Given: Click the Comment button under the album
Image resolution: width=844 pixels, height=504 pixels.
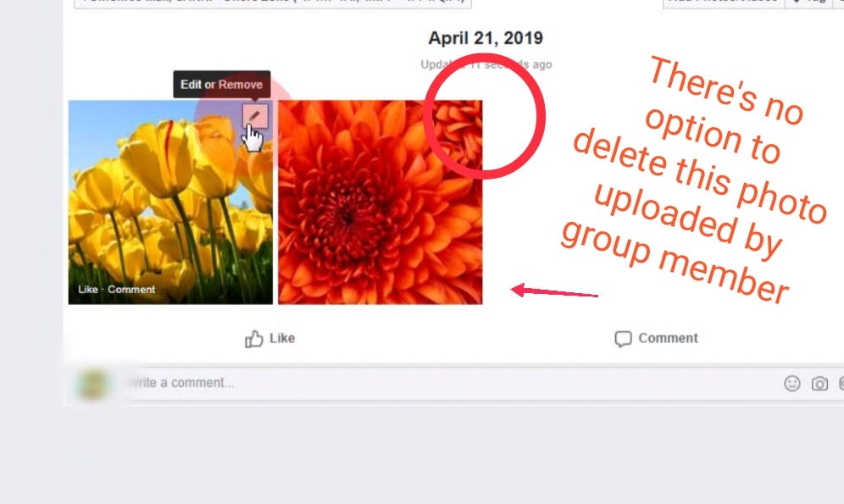Looking at the screenshot, I should click(x=657, y=338).
